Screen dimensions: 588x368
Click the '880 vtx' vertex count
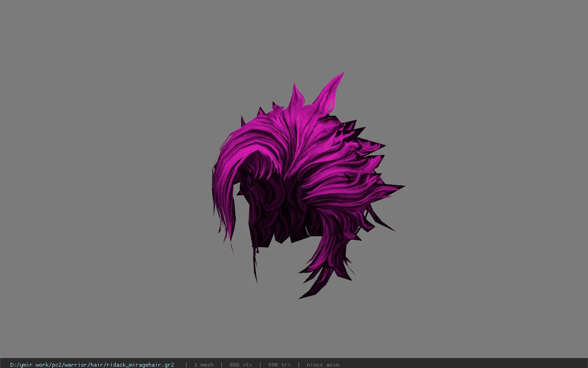coord(241,365)
